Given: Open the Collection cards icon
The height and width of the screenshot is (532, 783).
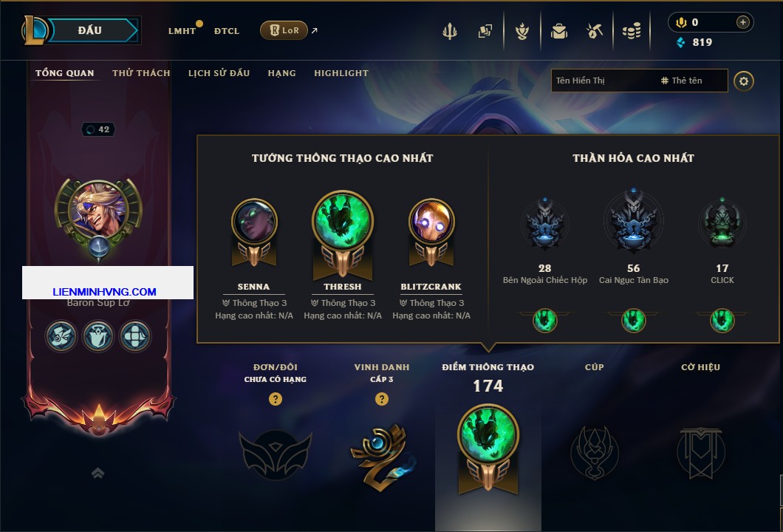Looking at the screenshot, I should tap(485, 32).
